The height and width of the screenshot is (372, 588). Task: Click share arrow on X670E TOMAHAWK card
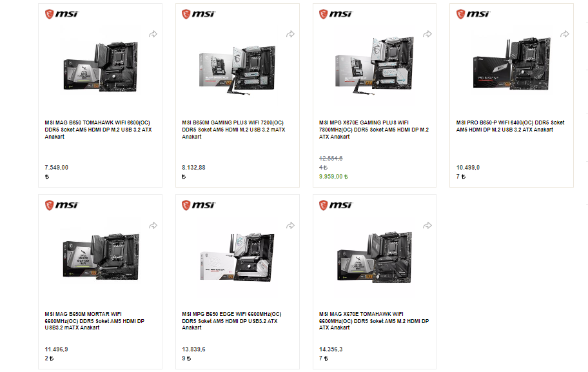pyautogui.click(x=427, y=226)
